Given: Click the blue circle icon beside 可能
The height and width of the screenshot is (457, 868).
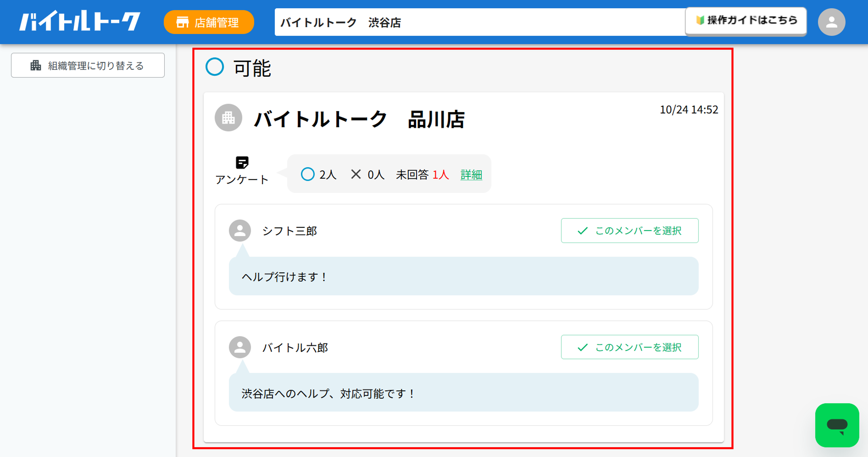Looking at the screenshot, I should point(215,67).
